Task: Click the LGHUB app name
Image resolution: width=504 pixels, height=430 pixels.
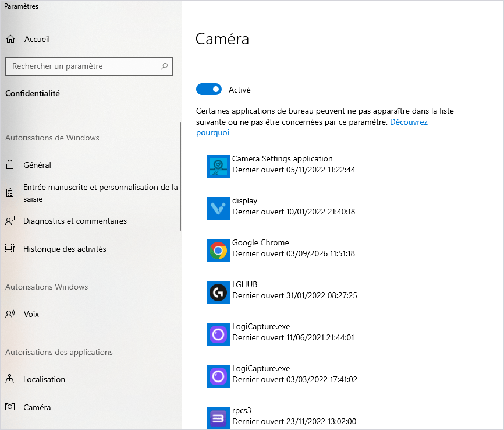Action: click(x=244, y=284)
